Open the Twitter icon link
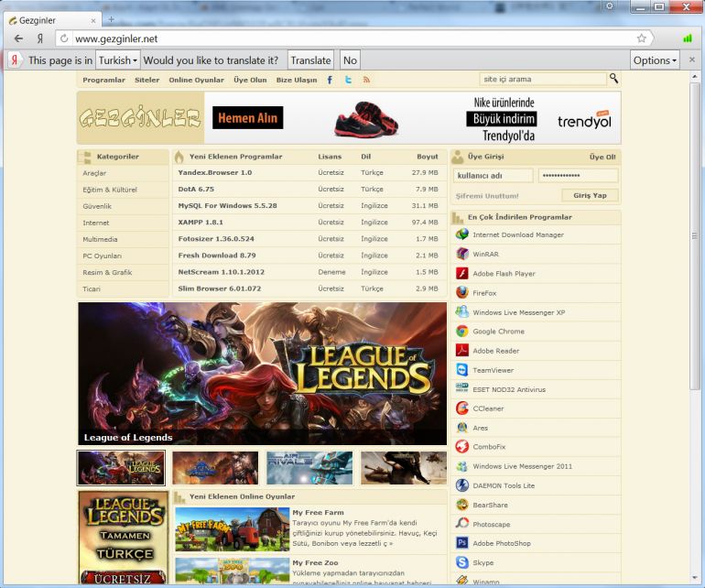 point(349,80)
